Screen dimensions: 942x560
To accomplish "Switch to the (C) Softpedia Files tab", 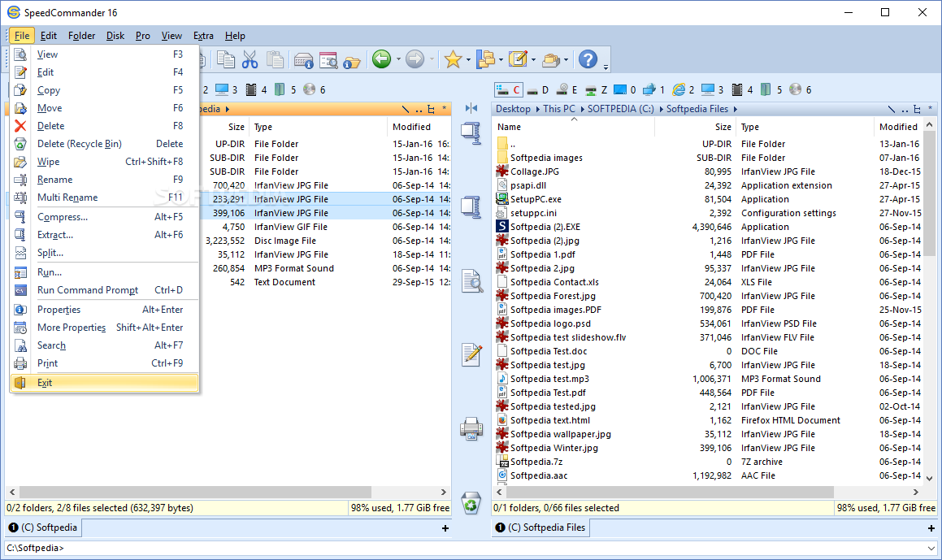I will [x=540, y=527].
